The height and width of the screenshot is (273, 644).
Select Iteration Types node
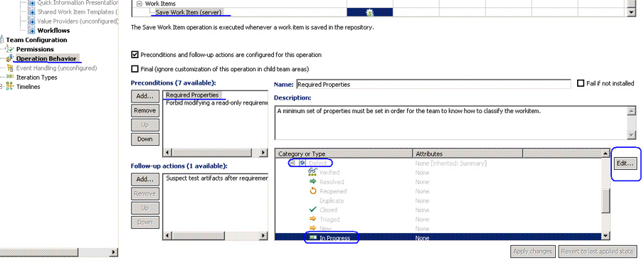[x=36, y=77]
